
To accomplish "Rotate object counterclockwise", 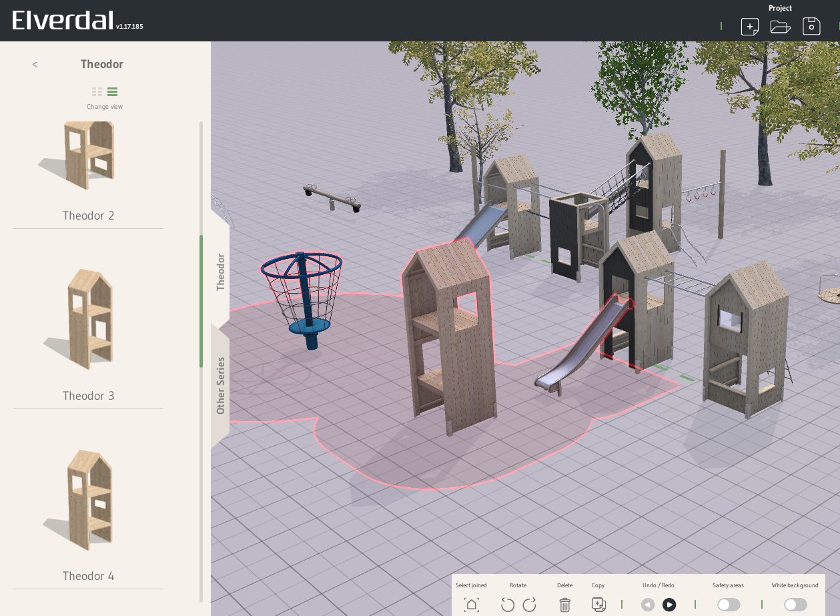I will (x=508, y=605).
